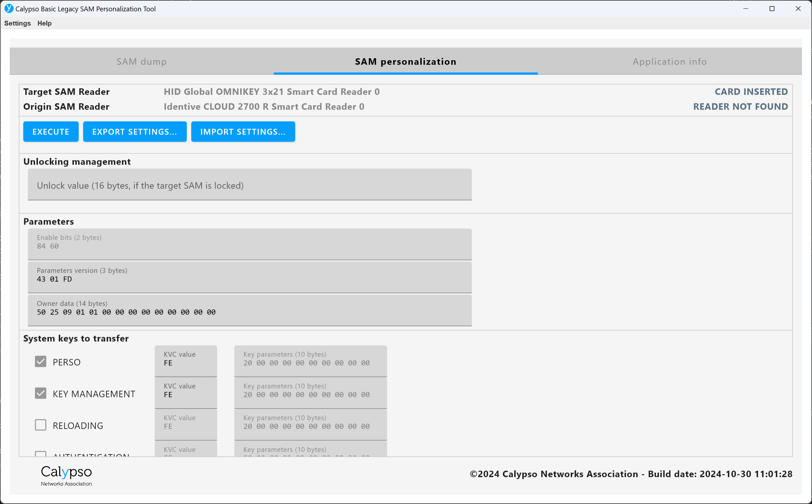This screenshot has height=504, width=812.
Task: Click the Calypso app icon in title bar
Action: [9, 9]
